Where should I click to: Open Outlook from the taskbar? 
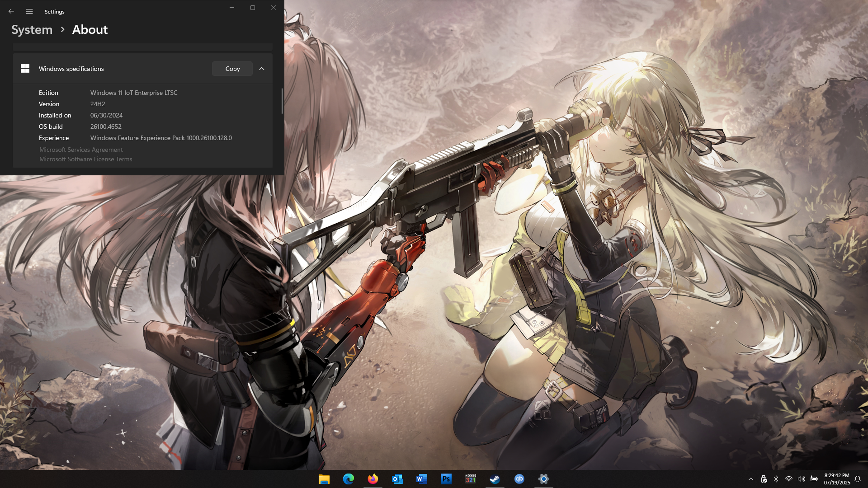tap(397, 479)
